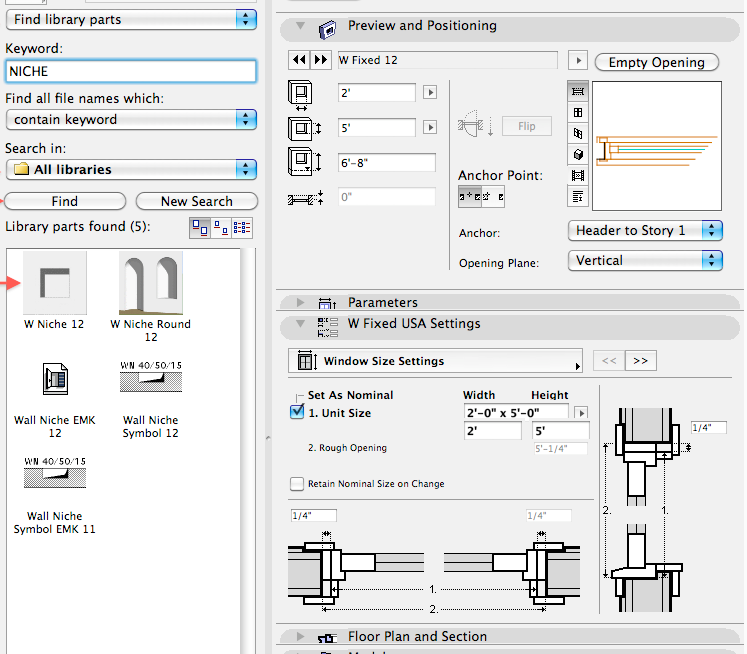Open the Header to Story 1 dropdown
This screenshot has height=654, width=747.
point(644,230)
